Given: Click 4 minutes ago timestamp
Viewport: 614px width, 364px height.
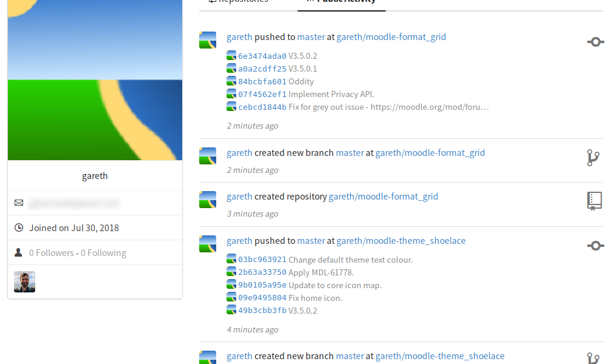Looking at the screenshot, I should (253, 329).
